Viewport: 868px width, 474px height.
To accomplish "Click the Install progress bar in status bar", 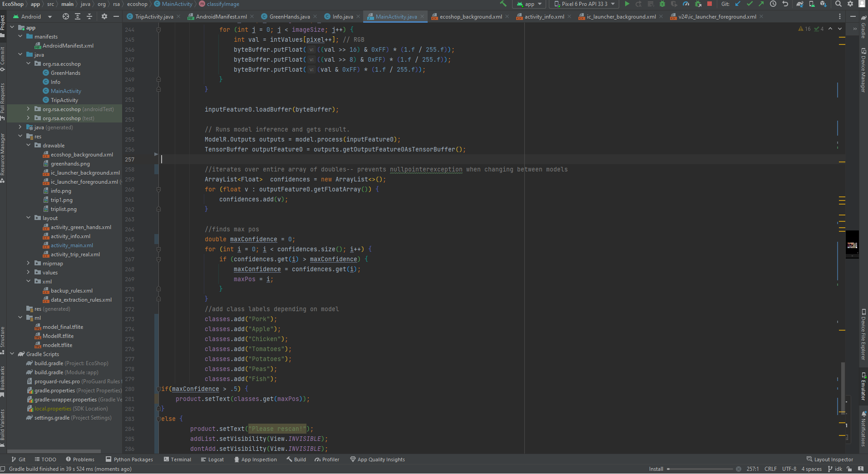I will pos(699,469).
